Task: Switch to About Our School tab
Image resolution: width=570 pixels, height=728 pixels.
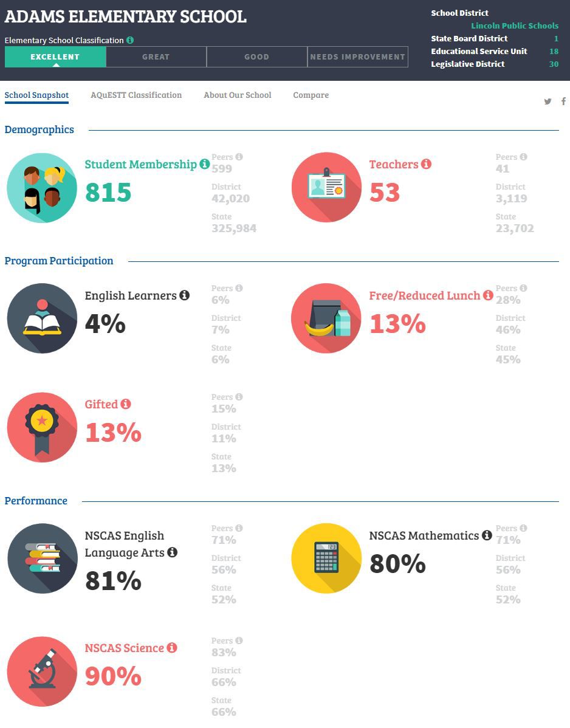Action: point(238,95)
